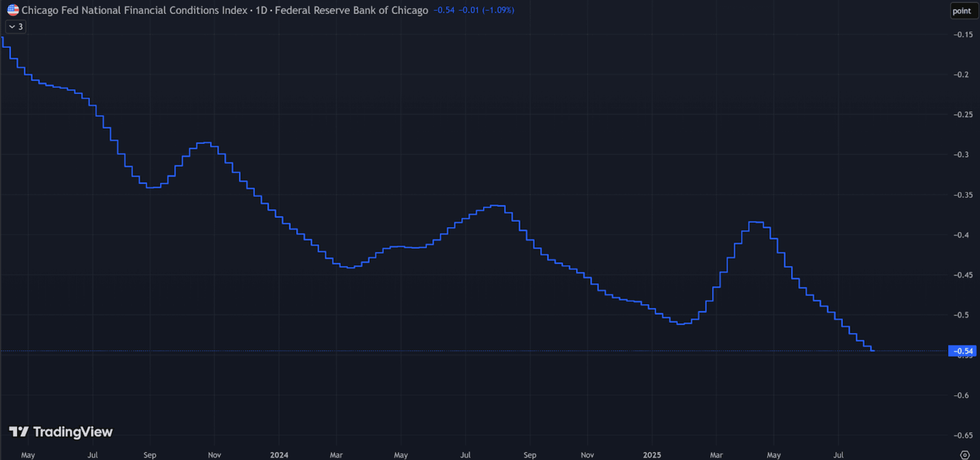The width and height of the screenshot is (980, 460).
Task: Click the (-1.09%) percent change in header
Action: [498, 10]
